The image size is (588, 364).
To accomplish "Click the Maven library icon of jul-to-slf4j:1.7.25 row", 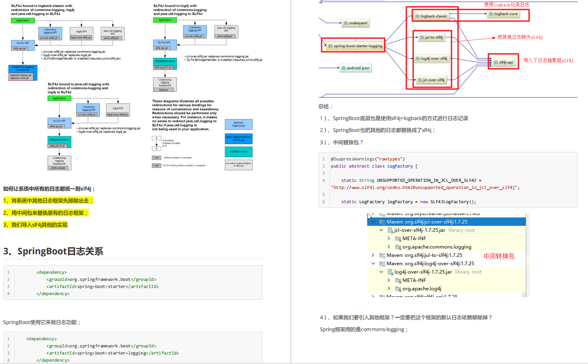I will click(382, 255).
